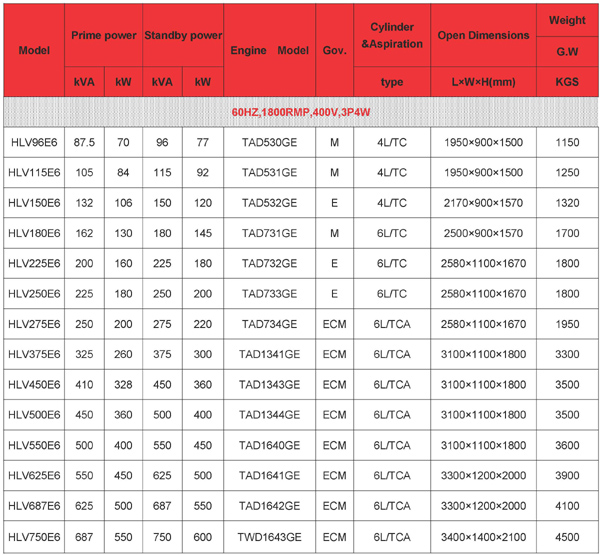Screen dimensions: 600x555
Task: Select engine model TWD1643GE
Action: (269, 537)
